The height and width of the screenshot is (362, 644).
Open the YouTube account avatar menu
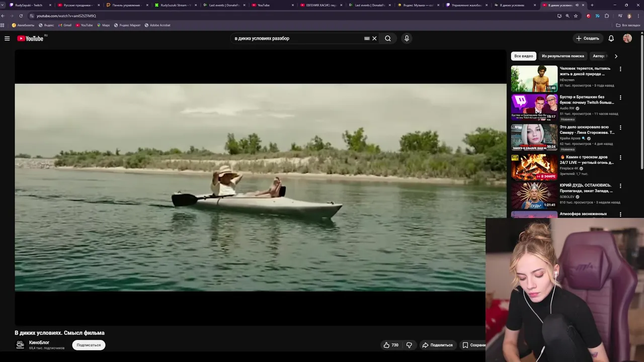(x=627, y=38)
